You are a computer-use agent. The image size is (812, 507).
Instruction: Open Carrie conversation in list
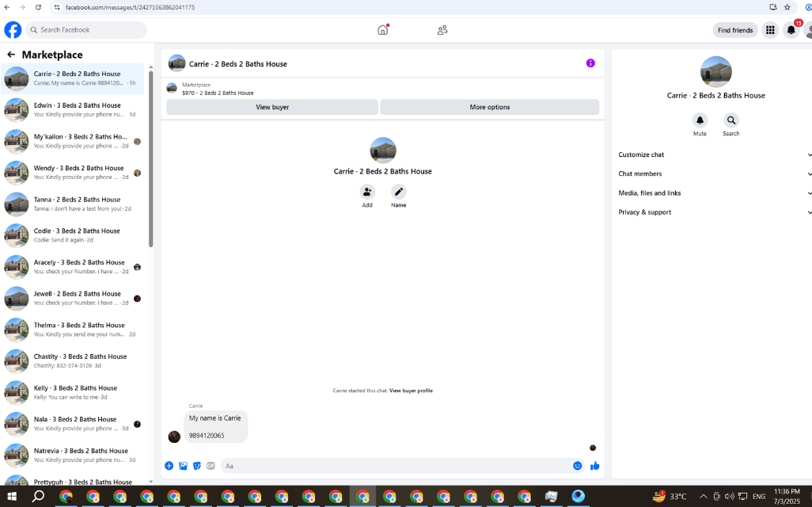73,78
